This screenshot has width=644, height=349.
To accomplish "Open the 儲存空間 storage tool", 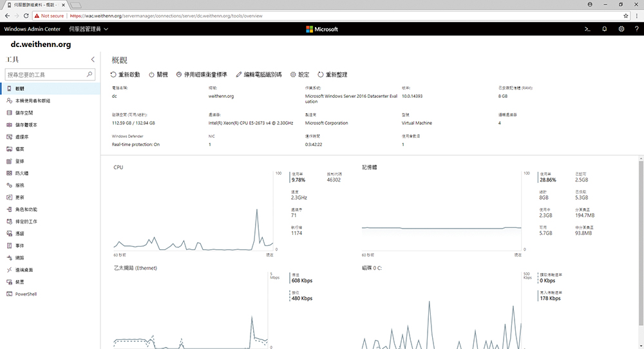I will coord(50,113).
